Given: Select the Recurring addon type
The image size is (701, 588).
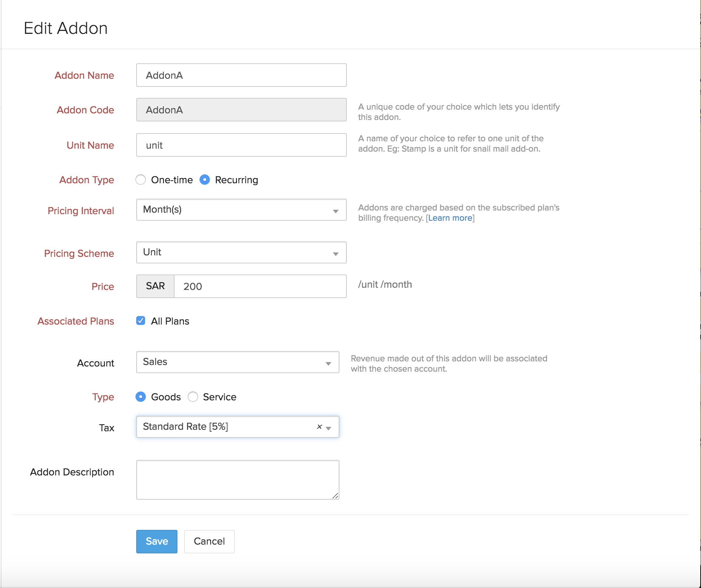Looking at the screenshot, I should coord(205,180).
